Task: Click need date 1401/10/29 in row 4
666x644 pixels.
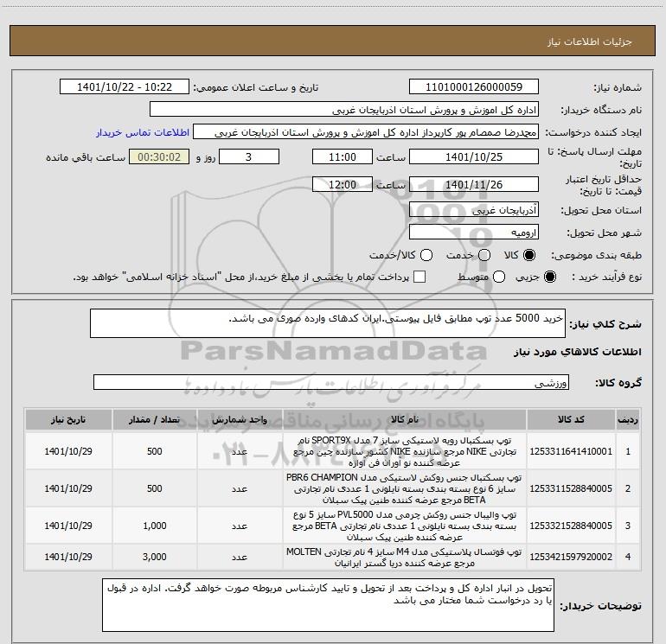Action: click(x=68, y=557)
